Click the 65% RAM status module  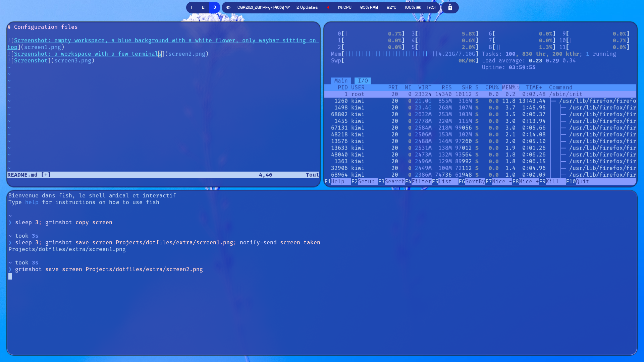(369, 7)
